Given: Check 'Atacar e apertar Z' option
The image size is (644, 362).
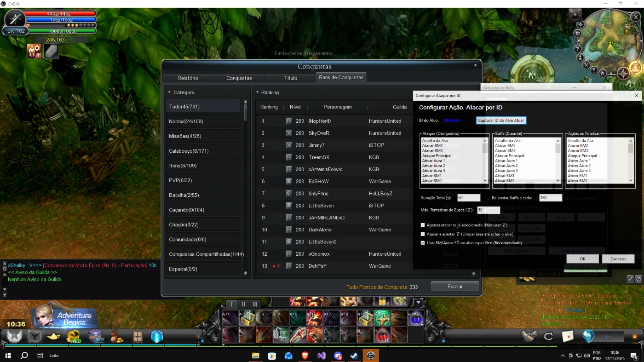Looking at the screenshot, I should pos(423,234).
